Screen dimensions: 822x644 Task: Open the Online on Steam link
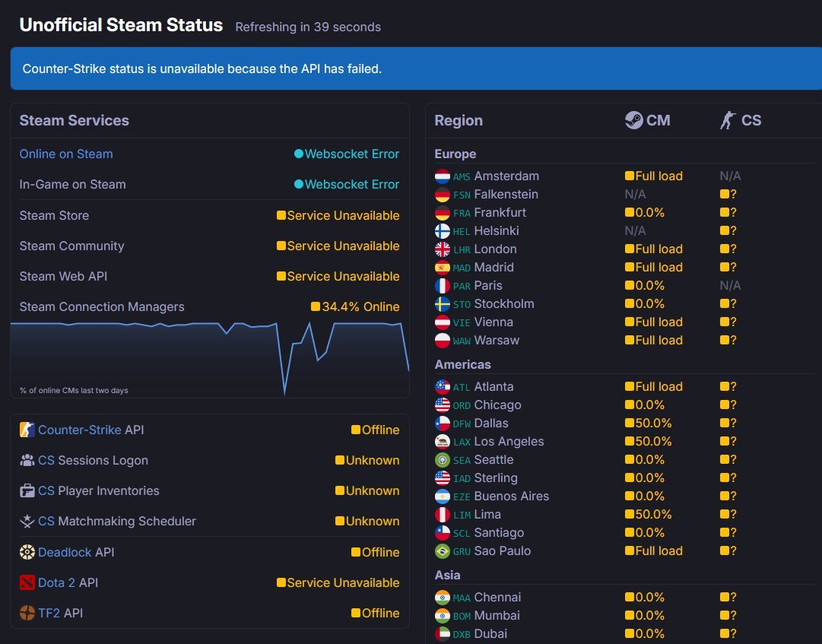(x=66, y=154)
